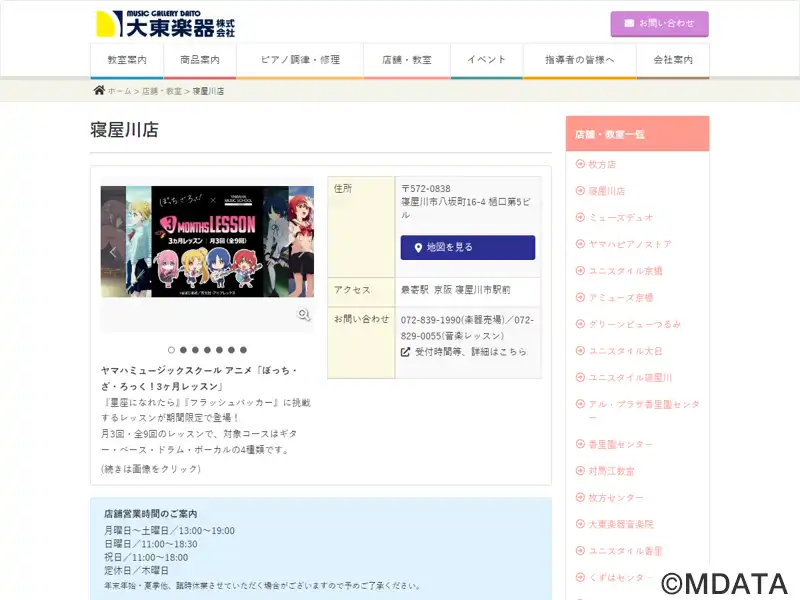Click the 地図を見る map button

click(468, 247)
